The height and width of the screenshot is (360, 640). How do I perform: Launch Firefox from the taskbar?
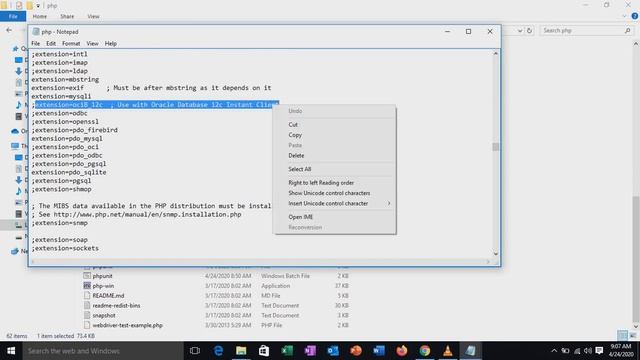click(x=402, y=351)
